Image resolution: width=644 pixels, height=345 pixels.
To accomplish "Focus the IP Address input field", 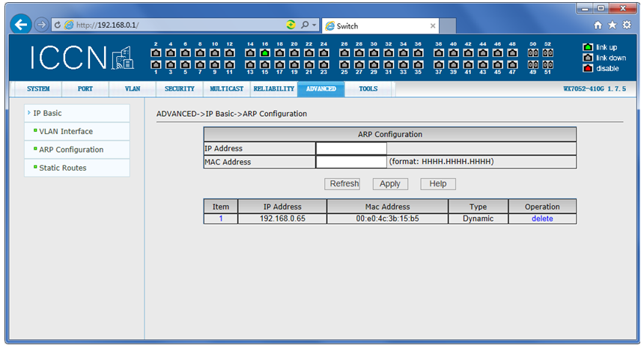I will tap(351, 148).
